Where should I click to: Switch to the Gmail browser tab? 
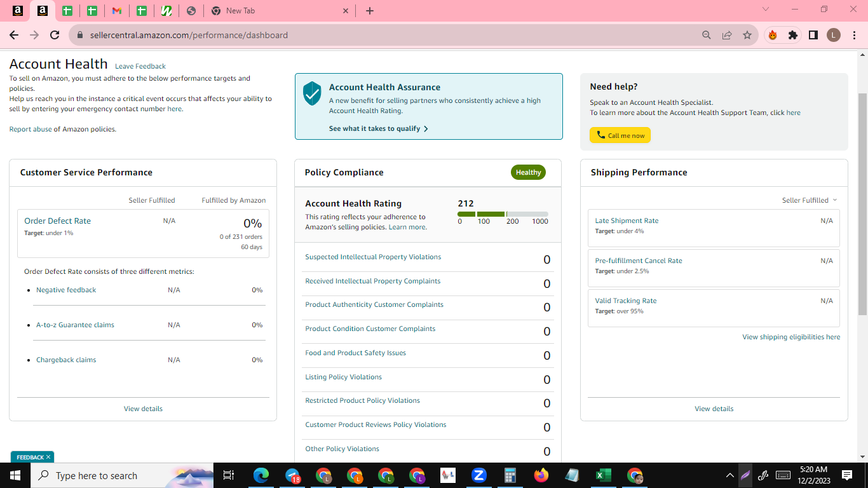(116, 11)
